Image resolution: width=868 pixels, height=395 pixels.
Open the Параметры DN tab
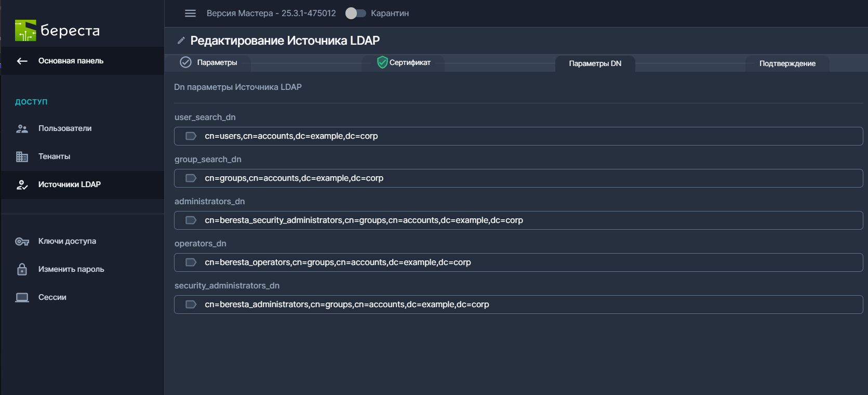(595, 63)
